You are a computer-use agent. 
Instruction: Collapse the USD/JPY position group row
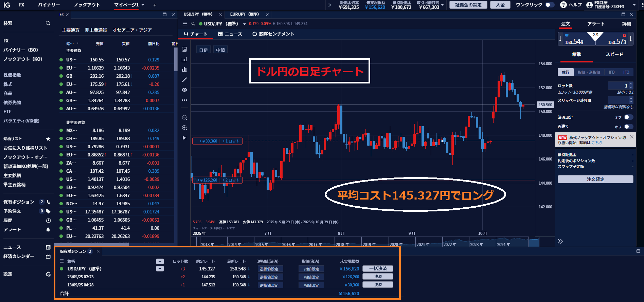click(160, 269)
